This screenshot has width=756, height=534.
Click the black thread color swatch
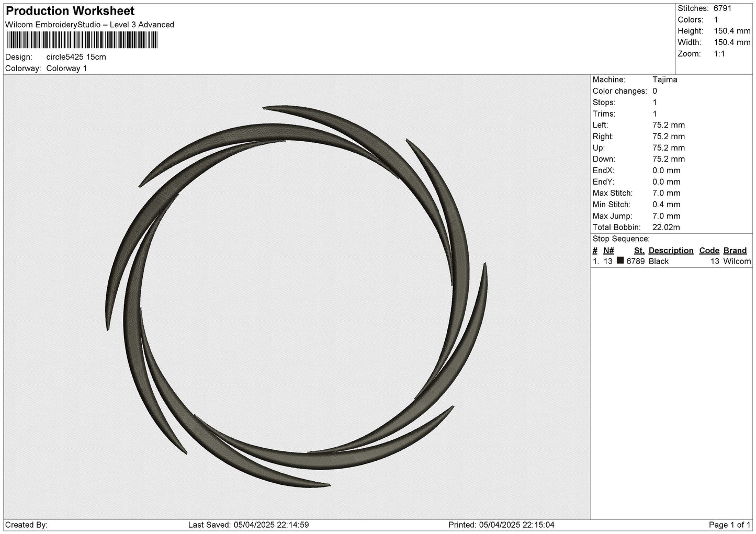(620, 260)
